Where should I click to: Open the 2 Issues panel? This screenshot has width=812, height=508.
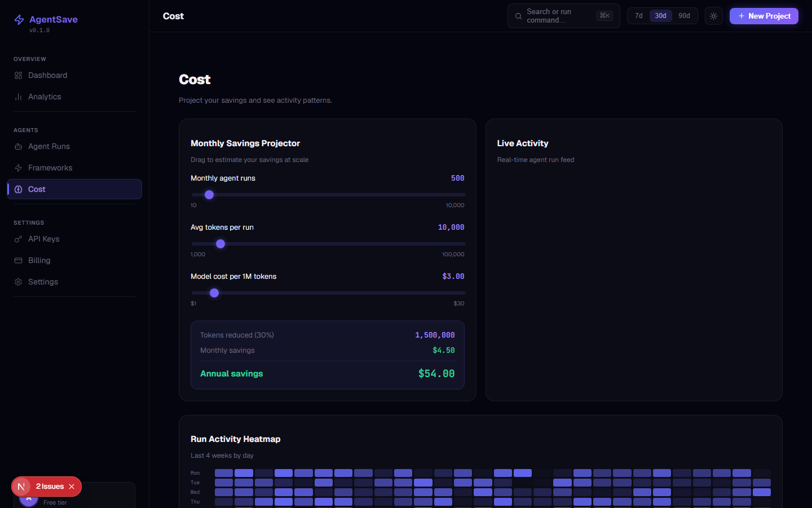50,487
